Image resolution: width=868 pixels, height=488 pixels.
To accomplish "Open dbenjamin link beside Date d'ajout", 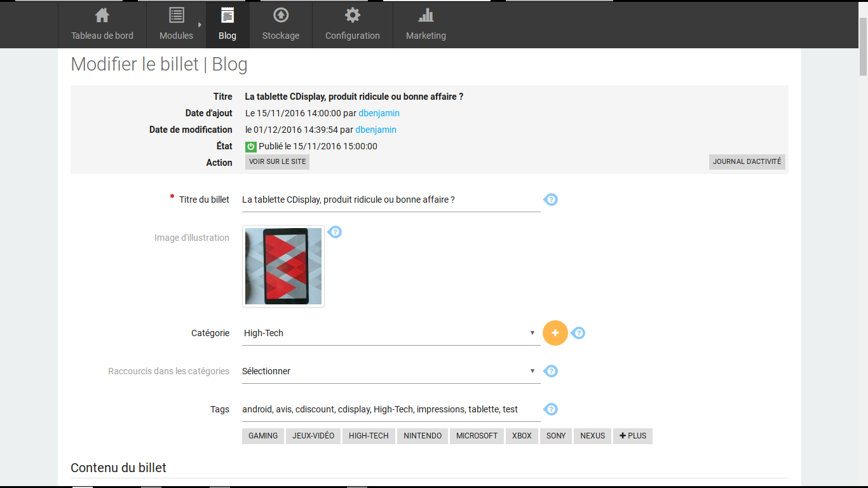I will pos(379,113).
